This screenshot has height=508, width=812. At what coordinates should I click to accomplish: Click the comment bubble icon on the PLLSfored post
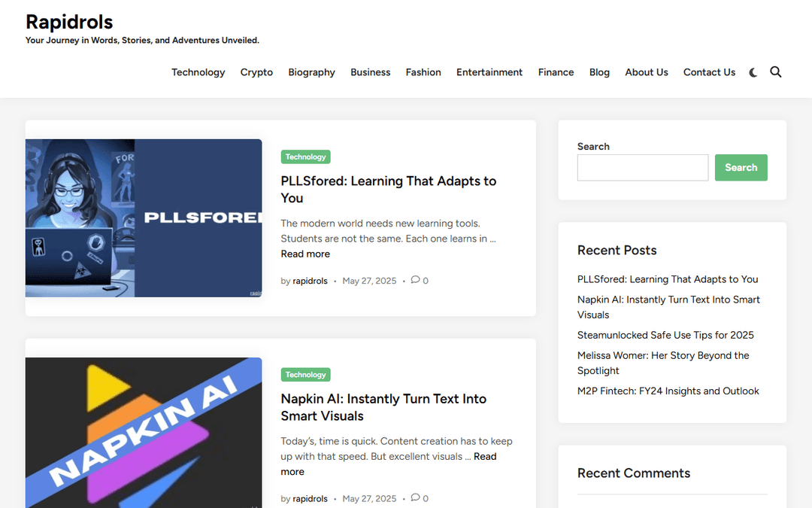415,280
